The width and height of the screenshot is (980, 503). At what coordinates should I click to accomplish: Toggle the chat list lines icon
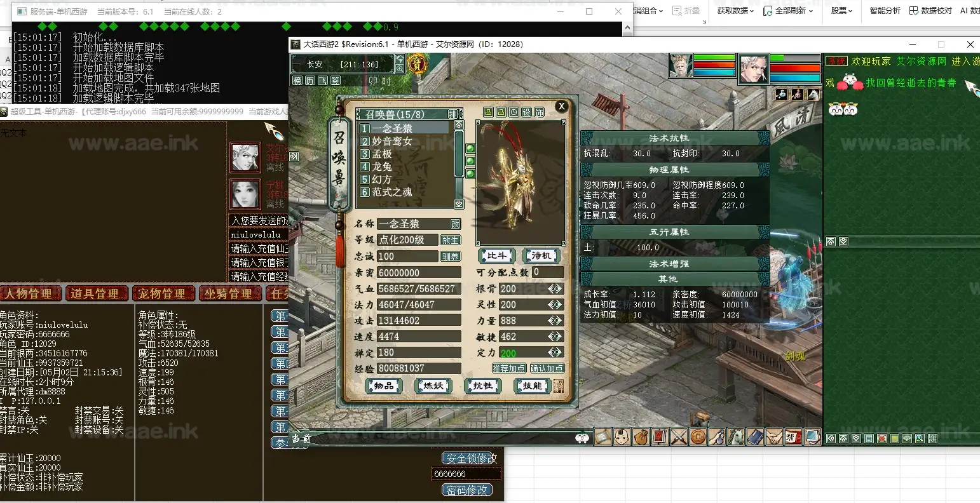pyautogui.click(x=869, y=438)
